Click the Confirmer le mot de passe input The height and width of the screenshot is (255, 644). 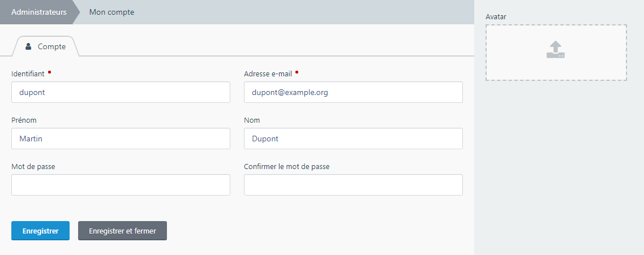[x=353, y=185]
